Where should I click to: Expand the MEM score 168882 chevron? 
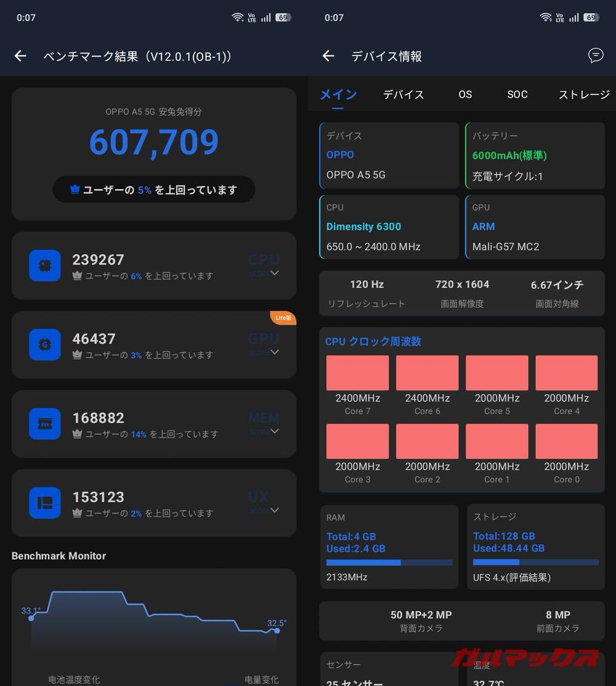274,432
